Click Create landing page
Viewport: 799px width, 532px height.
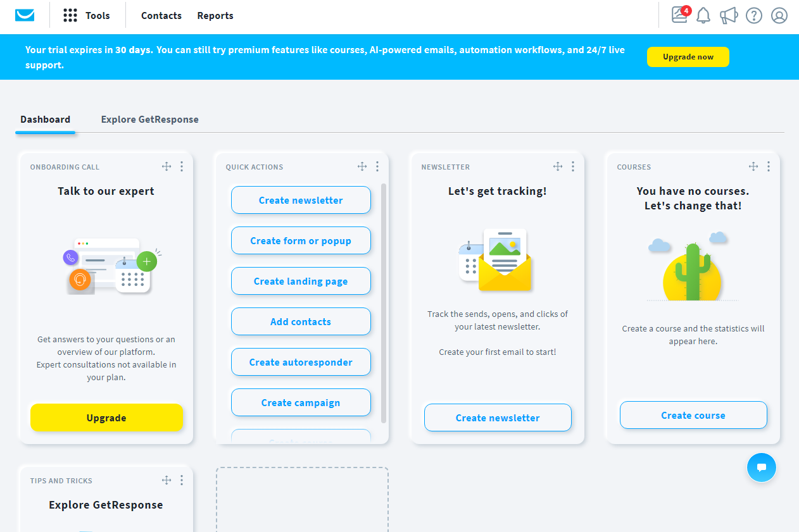point(301,281)
